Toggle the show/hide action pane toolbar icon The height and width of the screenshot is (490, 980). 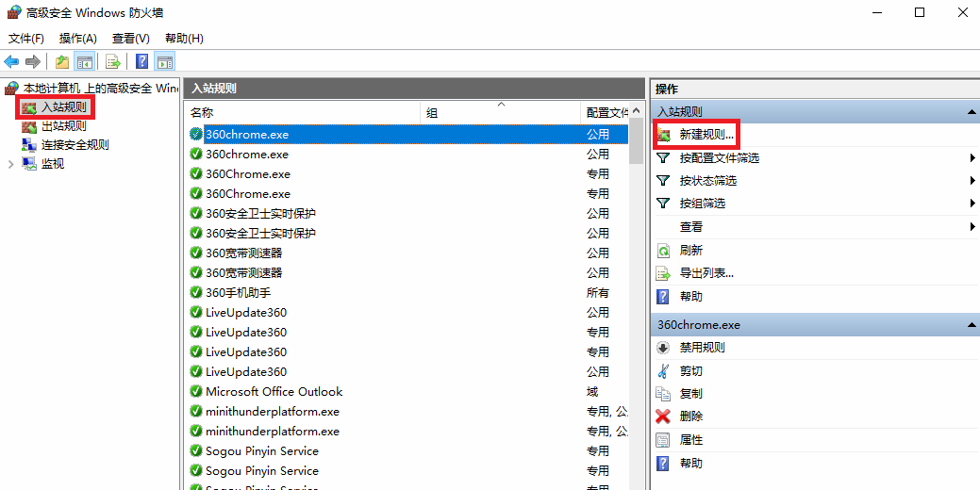tap(164, 61)
